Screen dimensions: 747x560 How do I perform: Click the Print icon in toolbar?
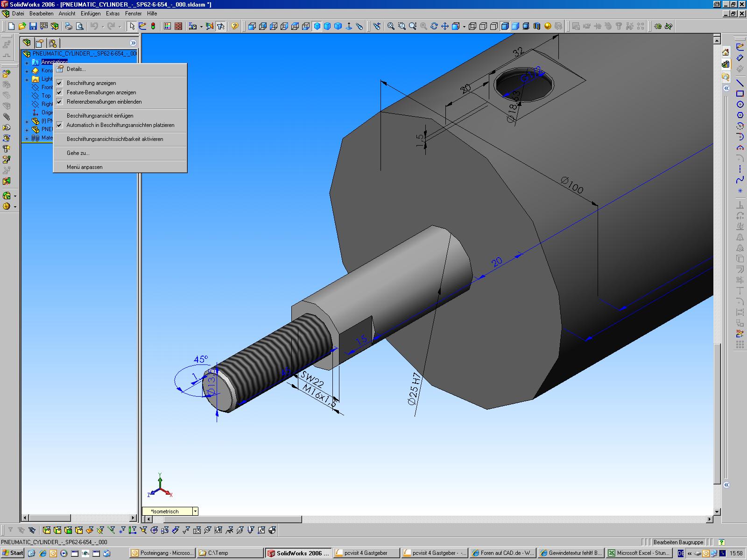69,27
